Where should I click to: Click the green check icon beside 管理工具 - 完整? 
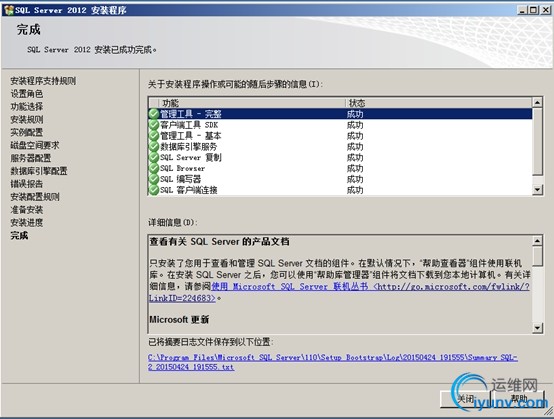click(154, 114)
